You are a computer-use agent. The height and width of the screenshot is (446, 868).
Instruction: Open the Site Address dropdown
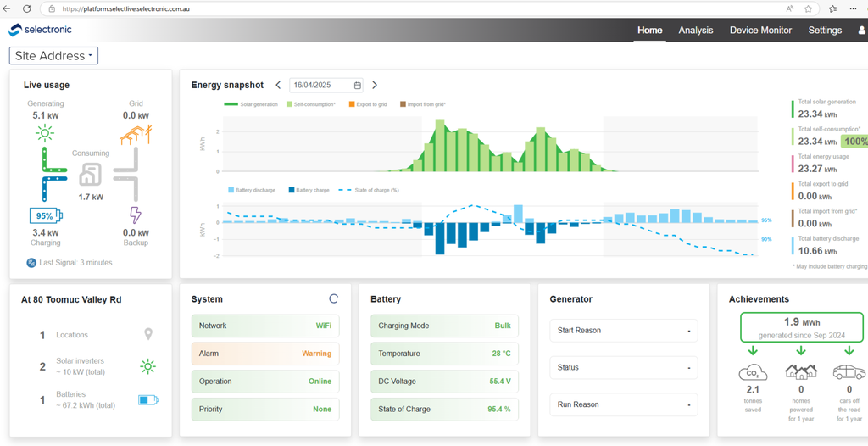[53, 56]
